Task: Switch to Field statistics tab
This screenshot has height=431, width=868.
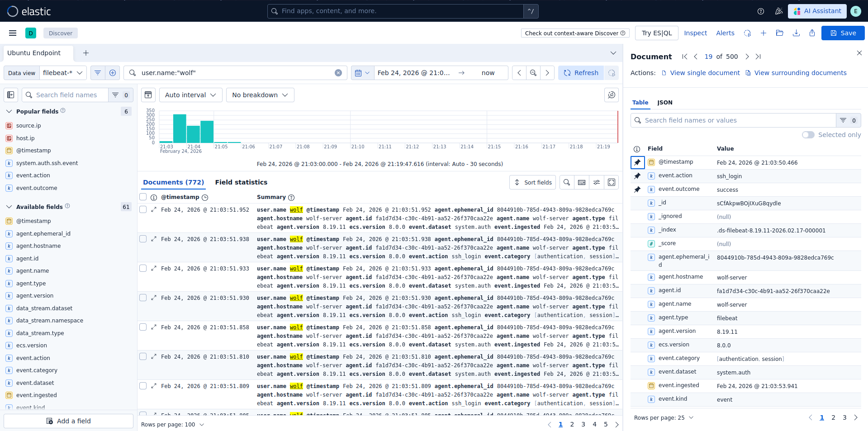Action: click(x=241, y=182)
